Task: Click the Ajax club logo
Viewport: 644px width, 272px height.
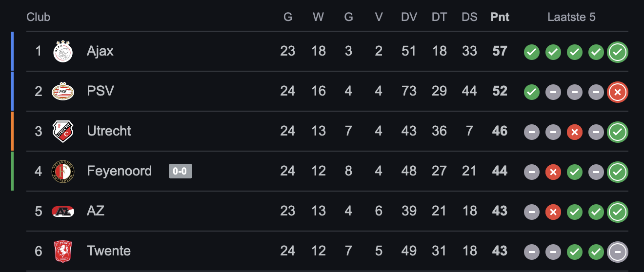Action: pyautogui.click(x=63, y=51)
